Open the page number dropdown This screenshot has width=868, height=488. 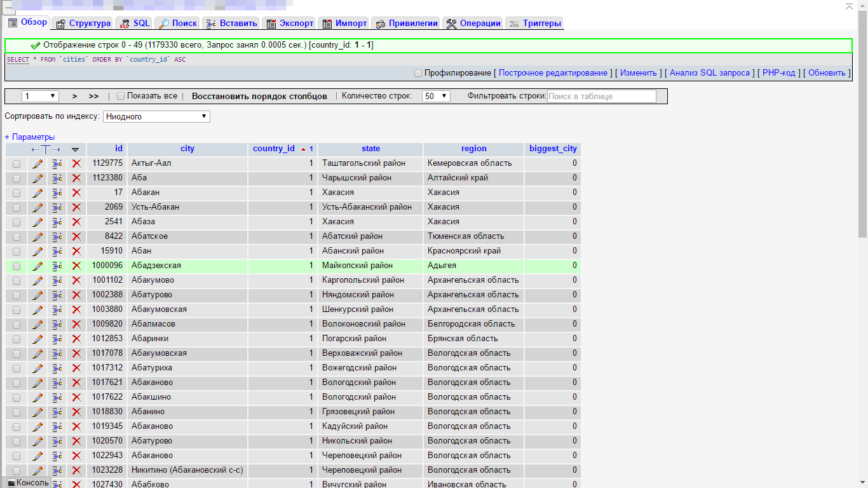tap(40, 96)
